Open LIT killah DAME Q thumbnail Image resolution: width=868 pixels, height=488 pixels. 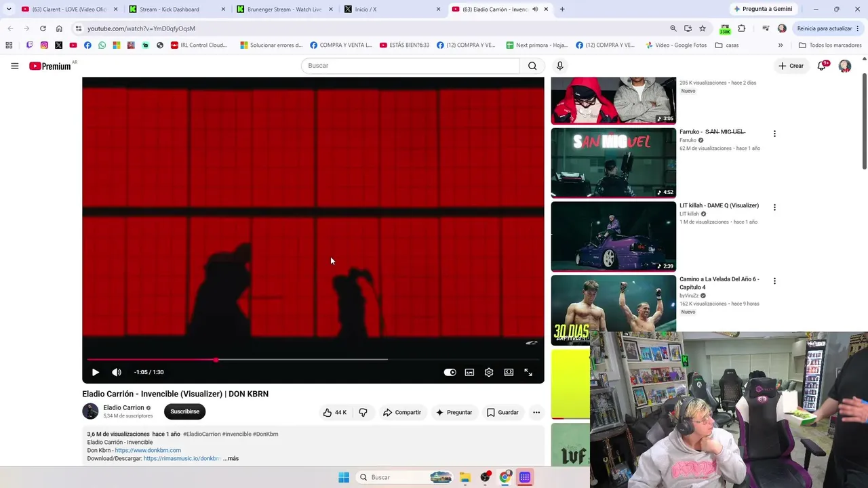point(614,237)
